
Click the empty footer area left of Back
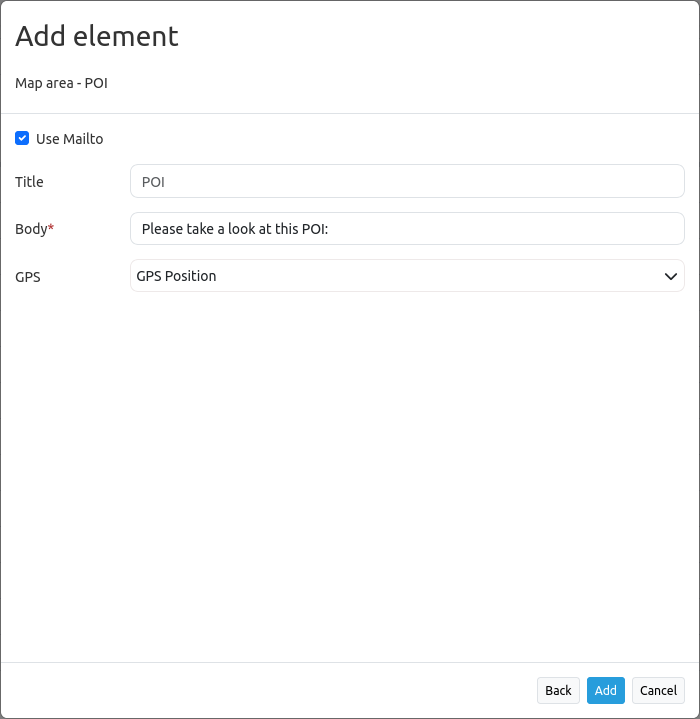pos(270,690)
